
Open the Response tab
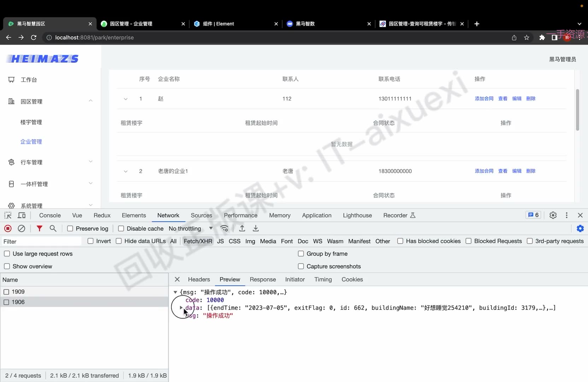click(263, 279)
